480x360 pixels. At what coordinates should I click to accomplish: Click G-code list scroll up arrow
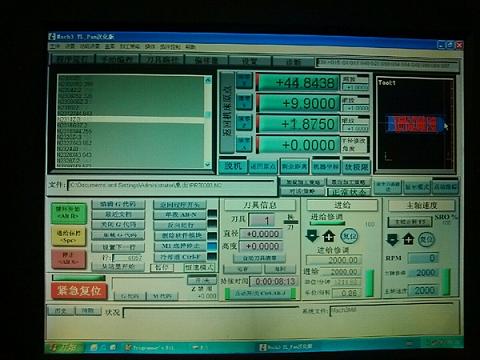click(208, 80)
